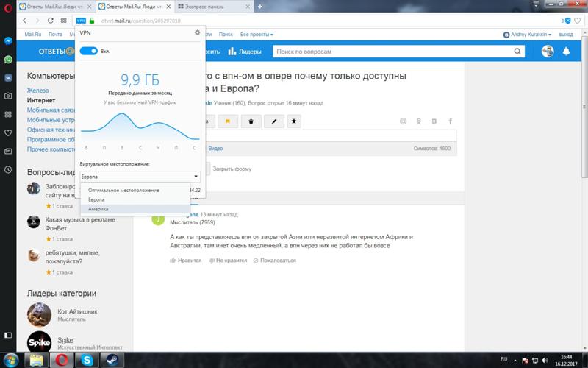This screenshot has width=588, height=368.
Task: Toggle sidebar panel button at bottom
Action: click(8, 335)
